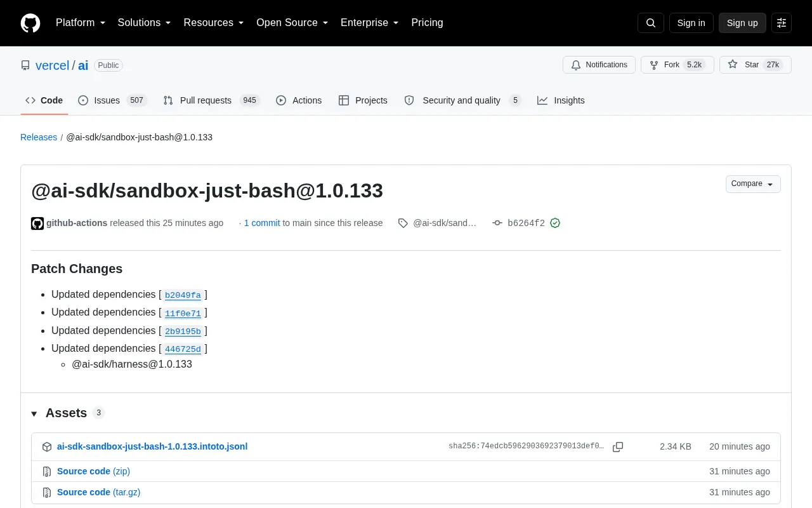
Task: Click the Sign up button
Action: (742, 23)
